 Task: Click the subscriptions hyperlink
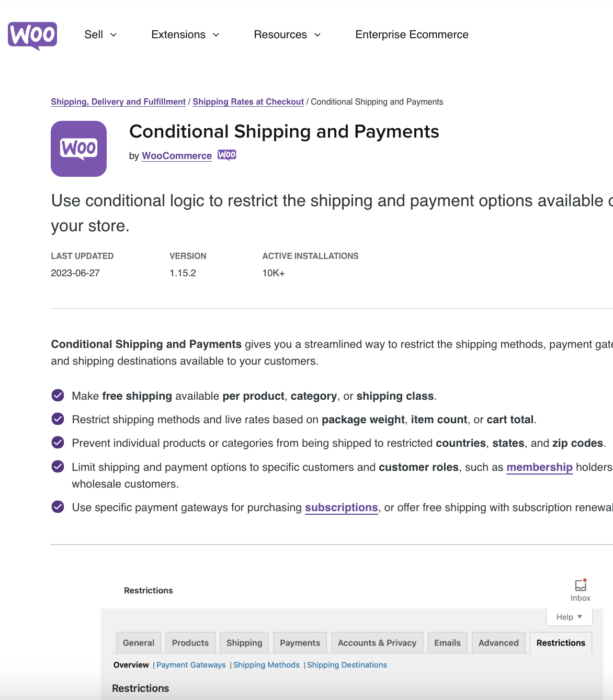pos(342,507)
